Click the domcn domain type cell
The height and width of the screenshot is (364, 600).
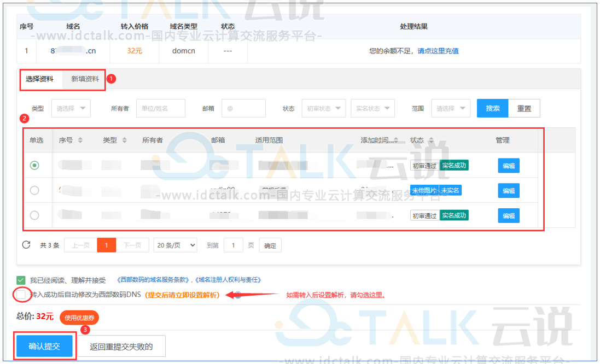(x=184, y=51)
